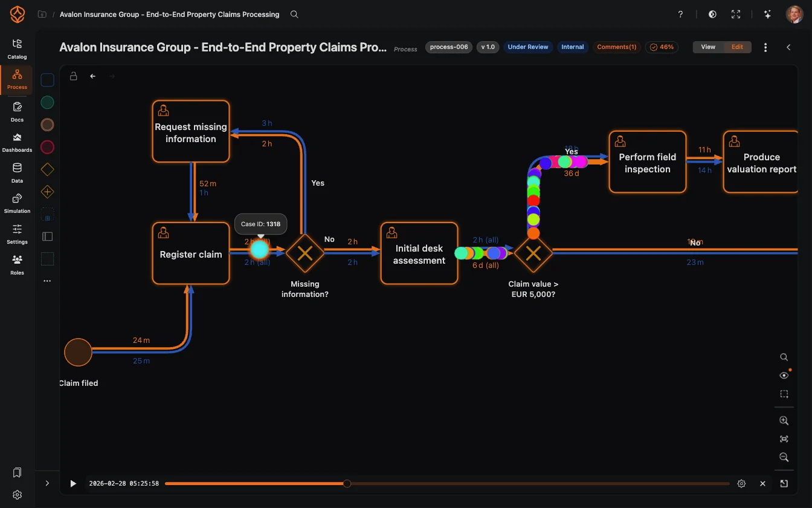Select the dotted subprocess shape in palette
Viewport: 812px width, 508px height.
(47, 214)
